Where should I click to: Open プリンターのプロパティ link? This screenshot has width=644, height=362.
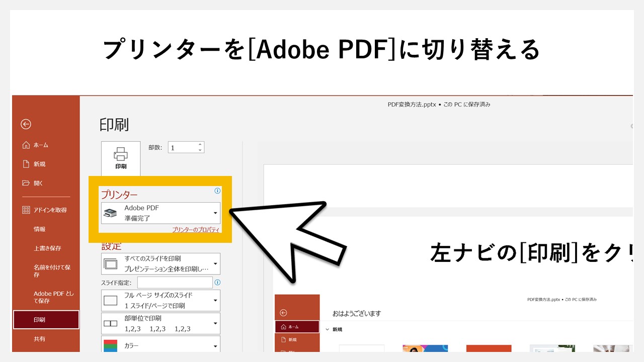(197, 229)
